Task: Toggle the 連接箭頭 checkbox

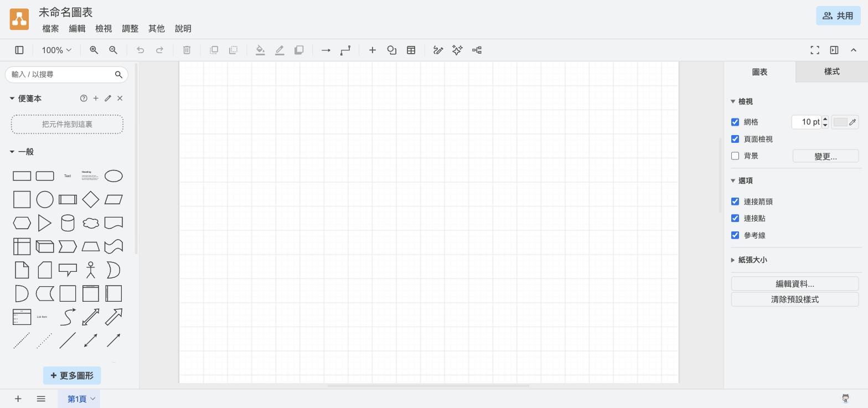Action: [735, 202]
